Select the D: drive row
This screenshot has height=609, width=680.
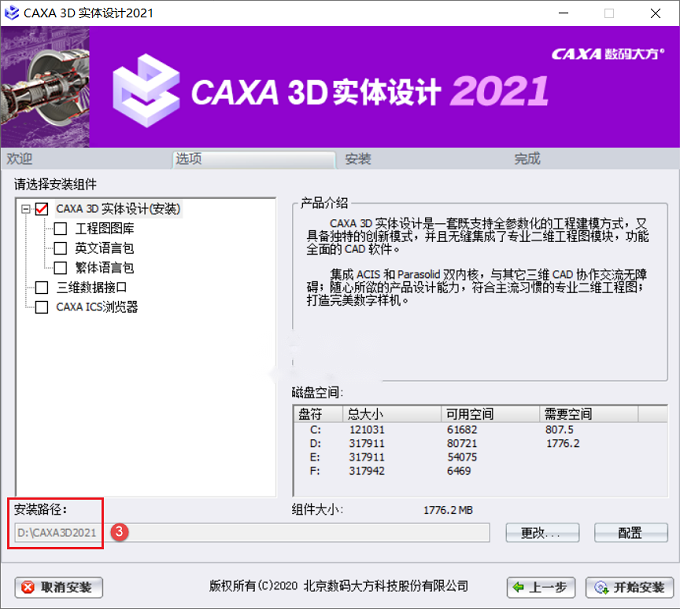(480, 443)
